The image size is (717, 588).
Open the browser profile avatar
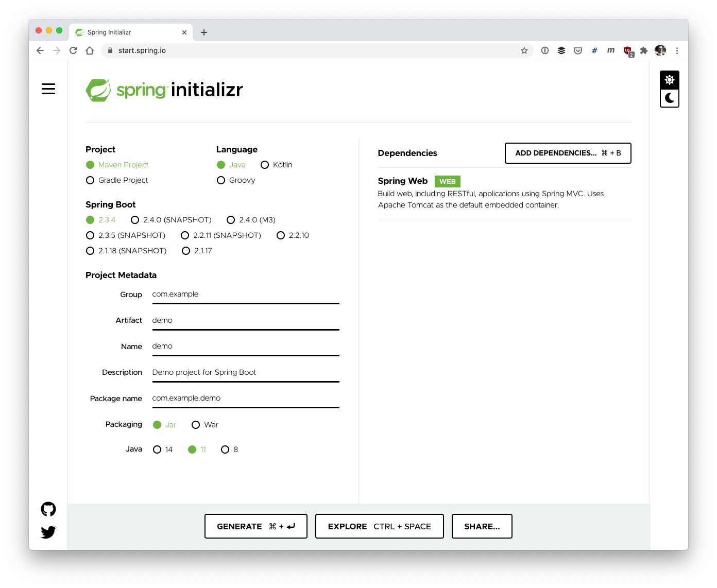click(x=660, y=50)
